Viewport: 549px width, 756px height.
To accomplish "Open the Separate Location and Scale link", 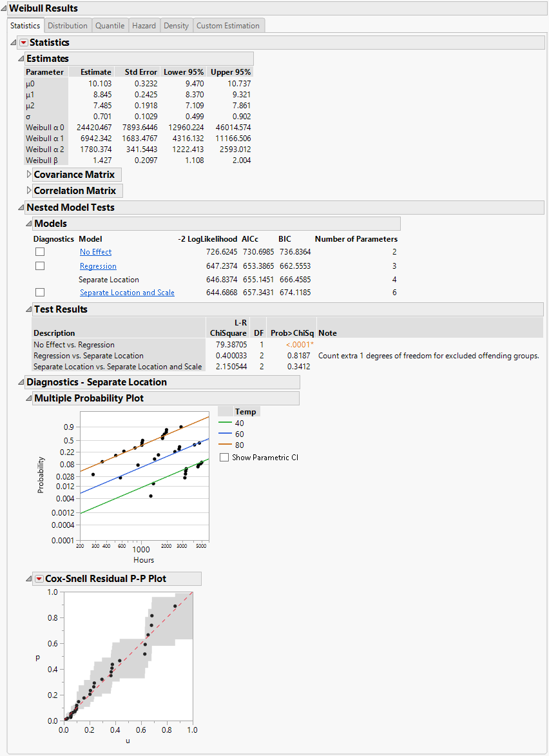I will [x=127, y=293].
